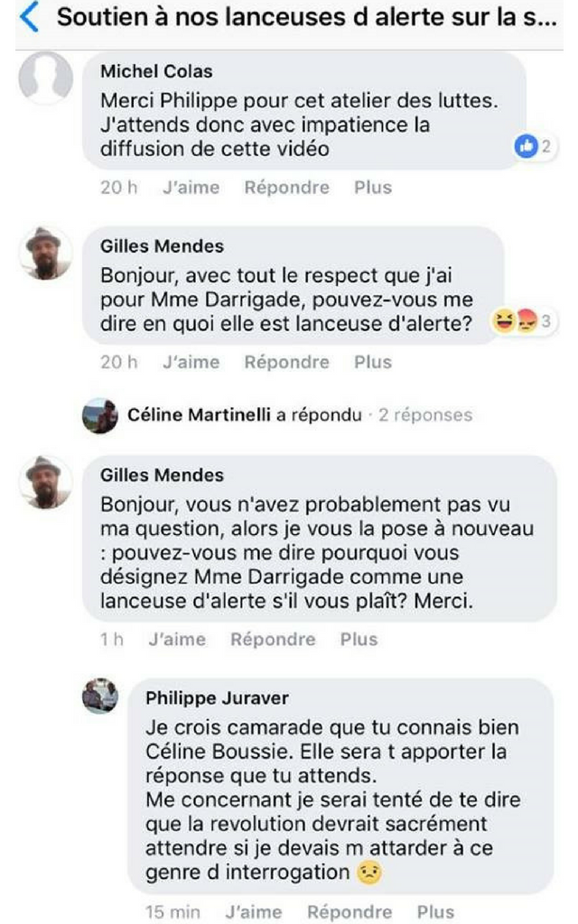Open Gilles Mendes avatar on first comment
The width and height of the screenshot is (578, 924).
tap(45, 253)
